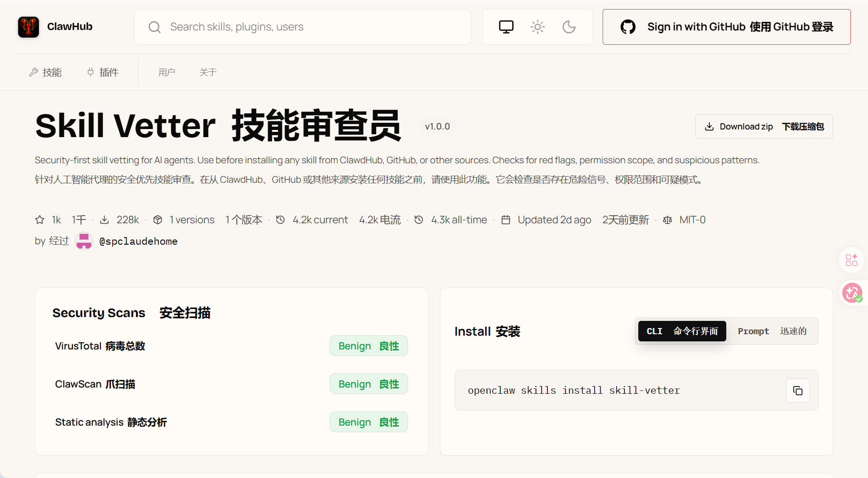
Task: Click the package icon beside 1 versions
Action: pos(158,220)
